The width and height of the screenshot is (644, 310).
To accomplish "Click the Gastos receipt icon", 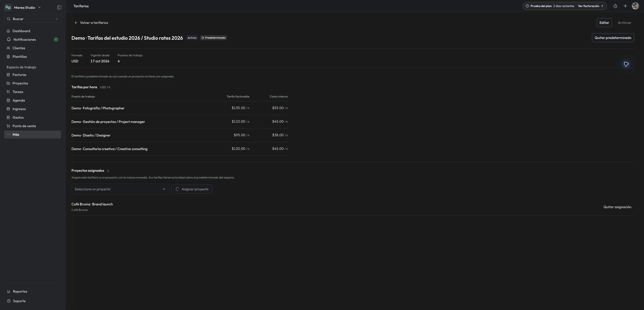I will click(x=8, y=117).
